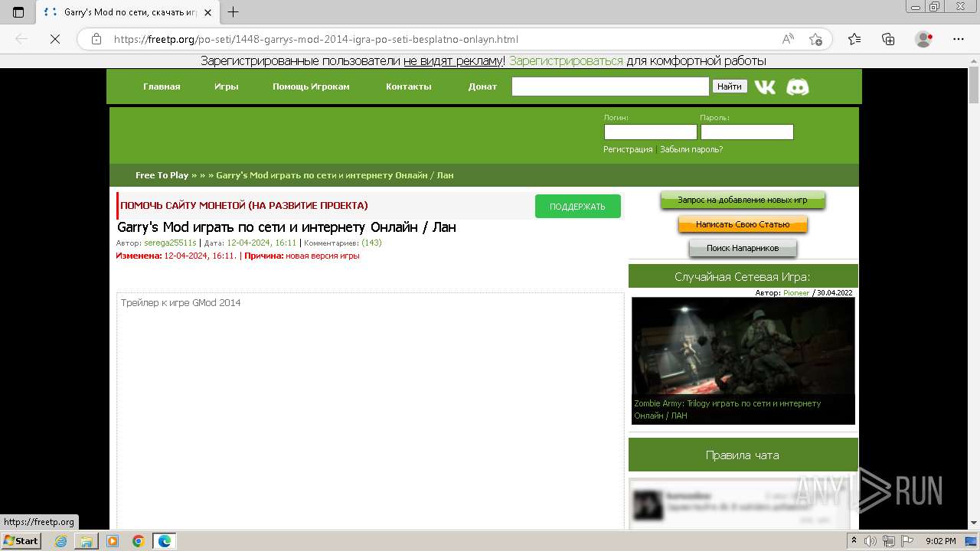980x551 pixels.
Task: Open the browser profile icon
Action: pyautogui.click(x=924, y=39)
